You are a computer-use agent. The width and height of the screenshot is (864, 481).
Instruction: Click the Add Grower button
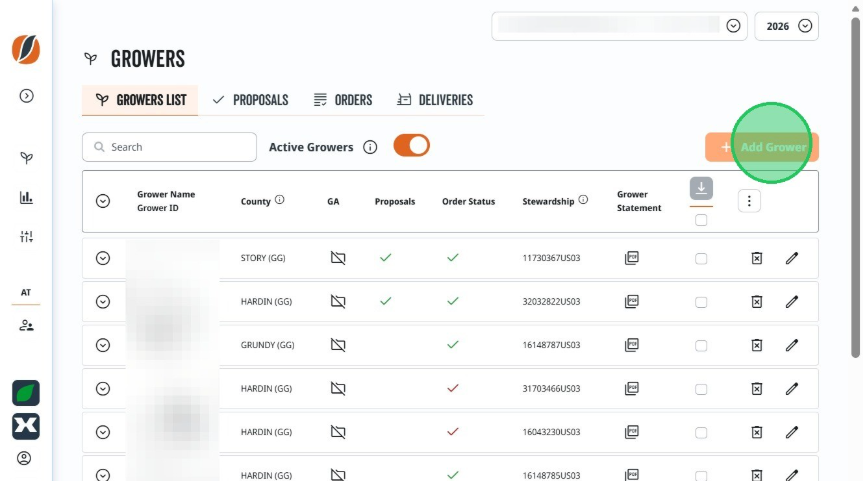[762, 147]
